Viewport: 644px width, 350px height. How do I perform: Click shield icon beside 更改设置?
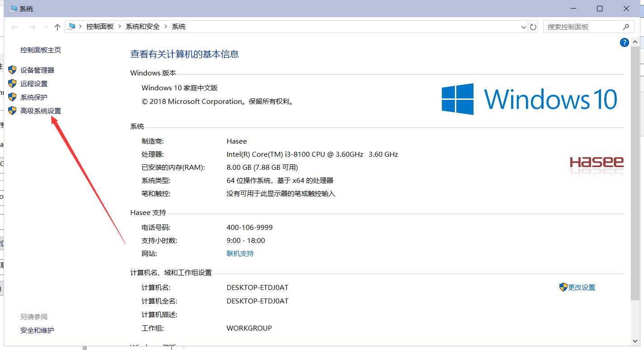[x=563, y=287]
